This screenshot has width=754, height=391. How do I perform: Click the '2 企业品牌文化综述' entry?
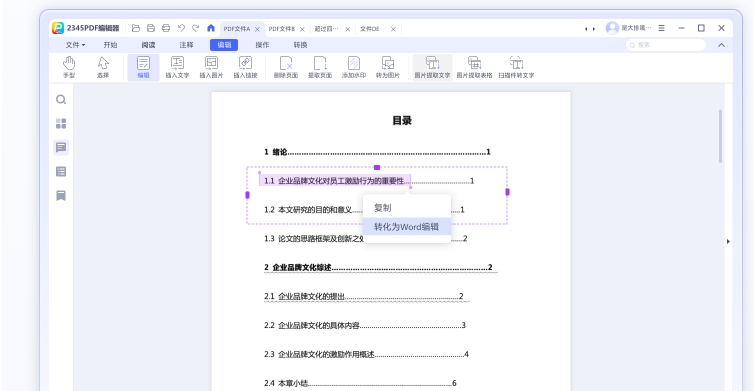click(x=378, y=267)
